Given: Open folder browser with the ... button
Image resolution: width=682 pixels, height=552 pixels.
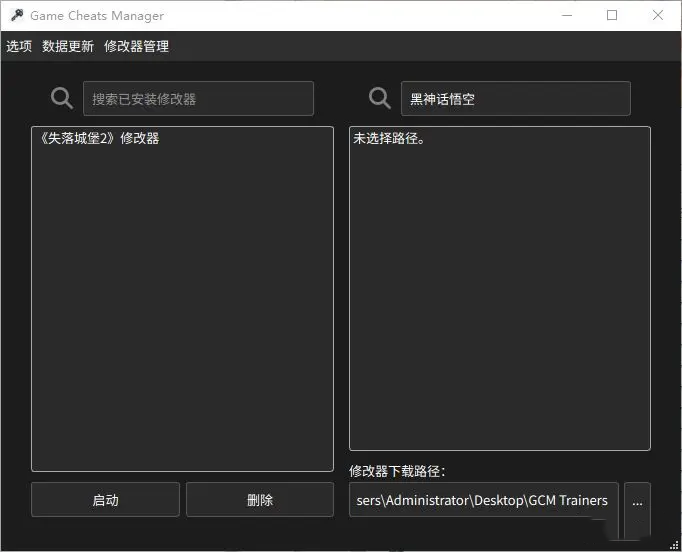Looking at the screenshot, I should pos(637,501).
